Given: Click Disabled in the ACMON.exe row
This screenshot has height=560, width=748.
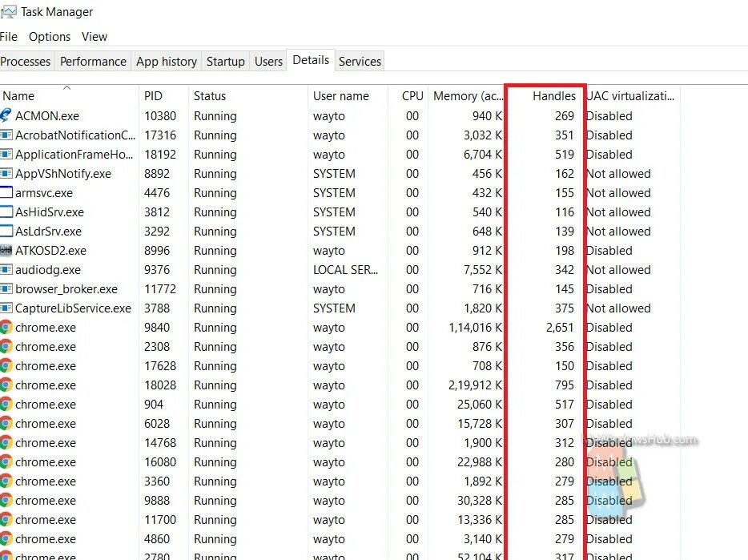Looking at the screenshot, I should (609, 116).
